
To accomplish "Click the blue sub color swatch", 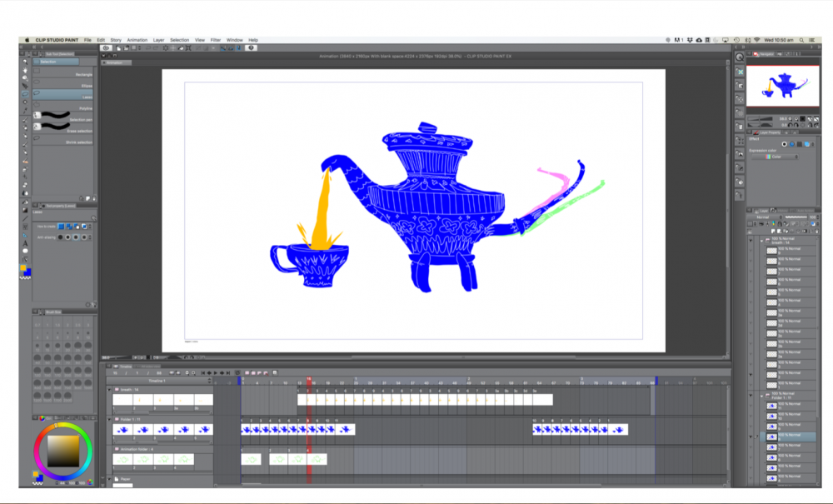I will tap(27, 272).
